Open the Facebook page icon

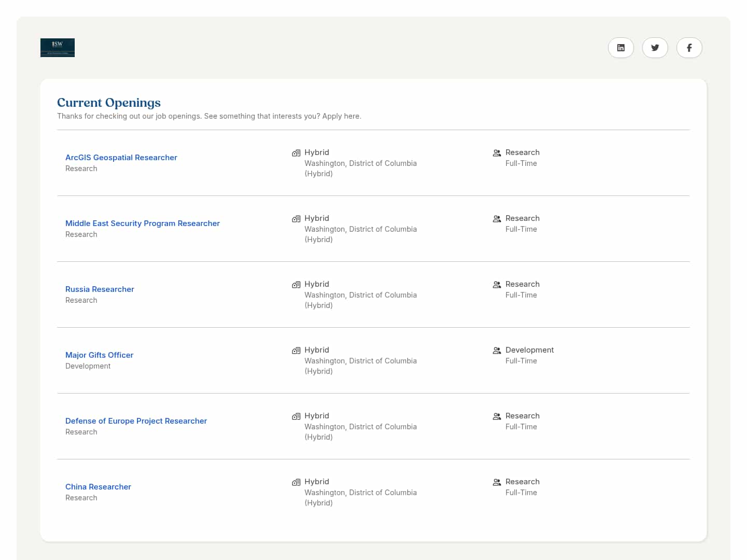pos(689,48)
